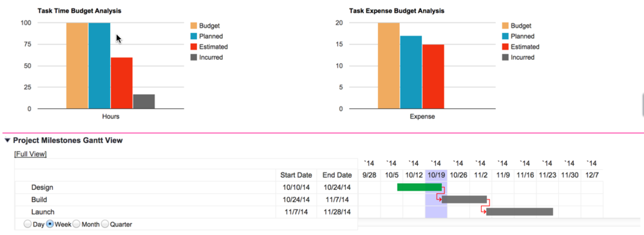Select the Quarter radio button
This screenshot has width=644, height=235.
coord(105,224)
